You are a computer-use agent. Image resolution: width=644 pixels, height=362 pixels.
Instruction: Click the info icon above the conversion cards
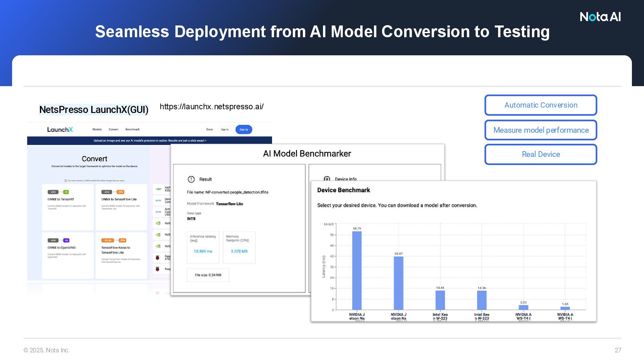click(x=65, y=181)
